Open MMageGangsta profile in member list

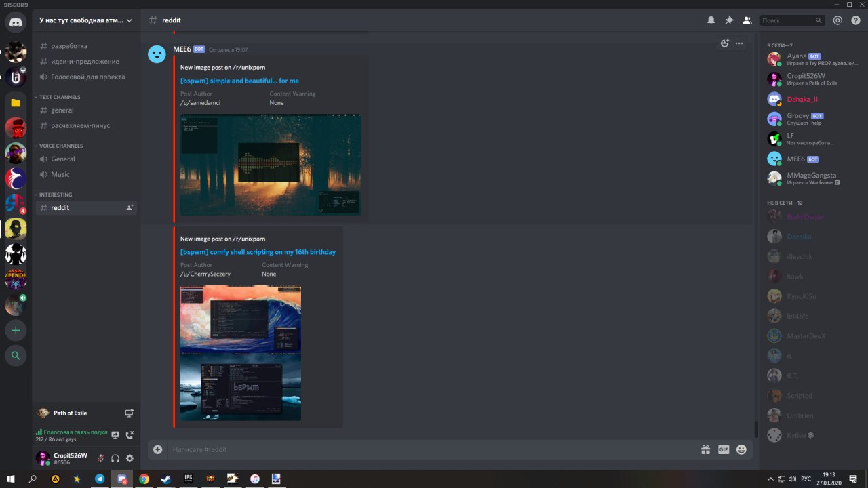tap(812, 178)
